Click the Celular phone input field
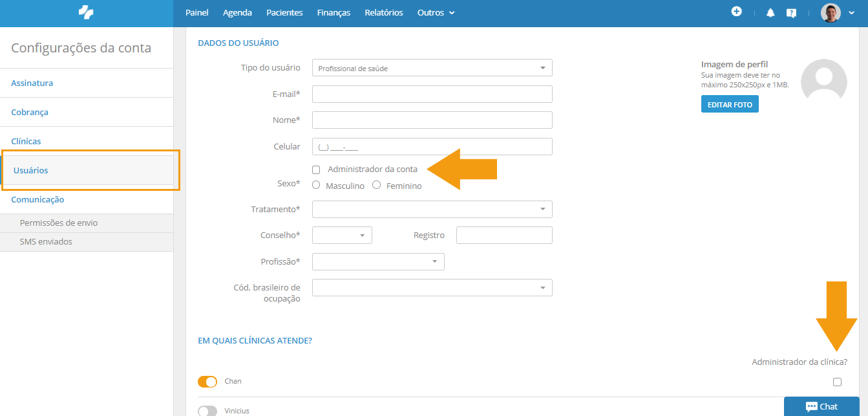868x416 pixels. pyautogui.click(x=432, y=146)
